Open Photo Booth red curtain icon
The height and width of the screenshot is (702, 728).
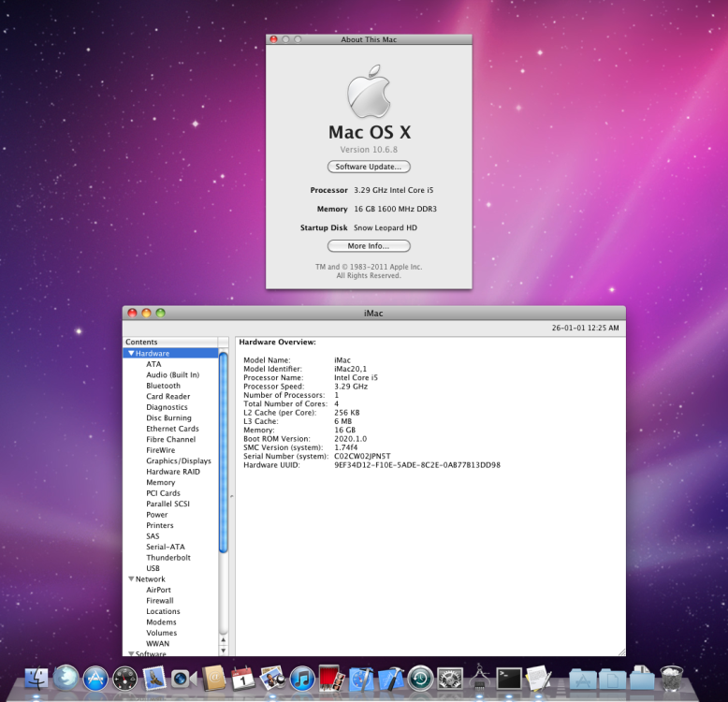(331, 679)
